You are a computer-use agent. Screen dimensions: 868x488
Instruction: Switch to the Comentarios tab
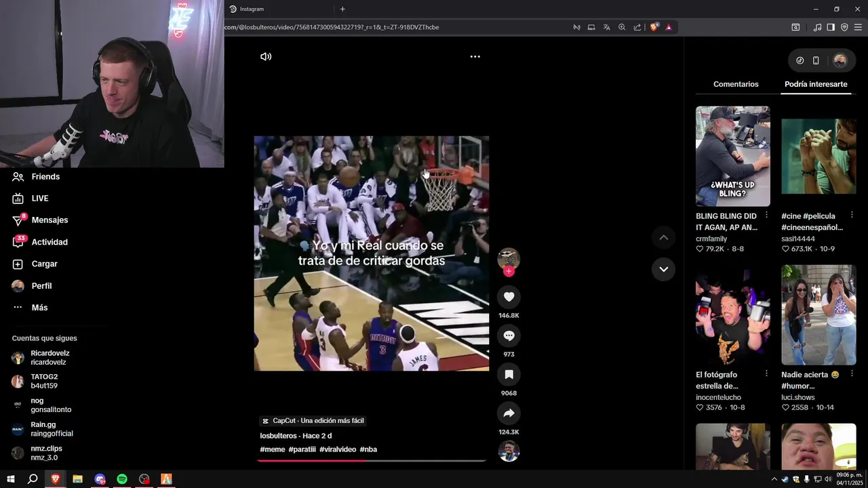[736, 84]
